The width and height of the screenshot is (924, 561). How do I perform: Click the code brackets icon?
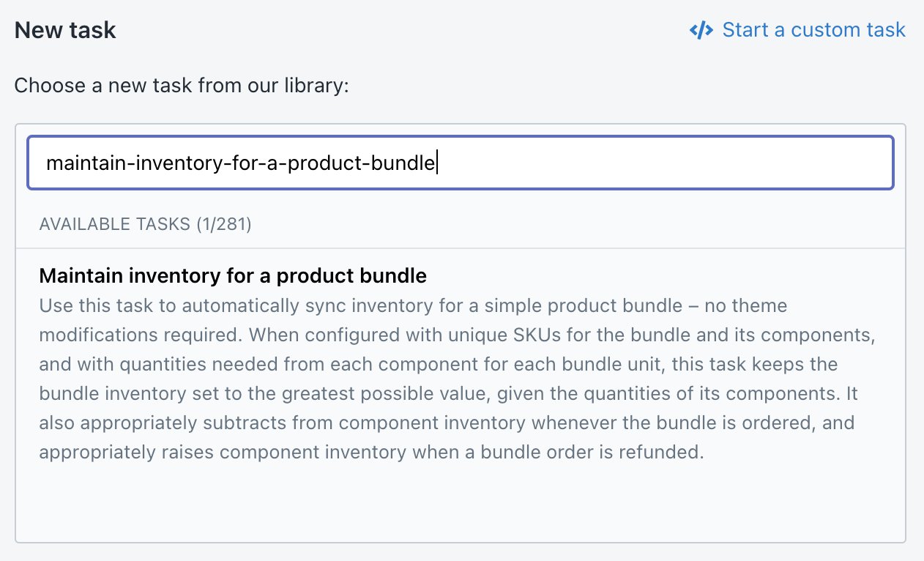pyautogui.click(x=701, y=31)
